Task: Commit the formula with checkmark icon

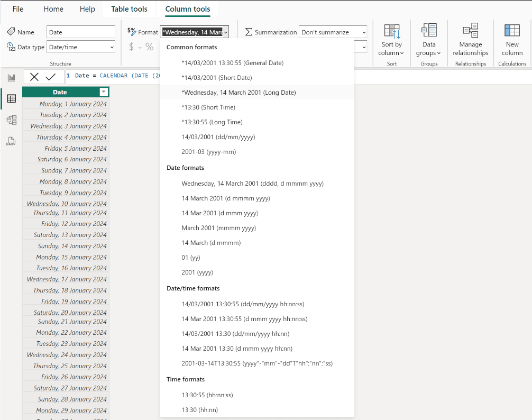Action: 51,77
